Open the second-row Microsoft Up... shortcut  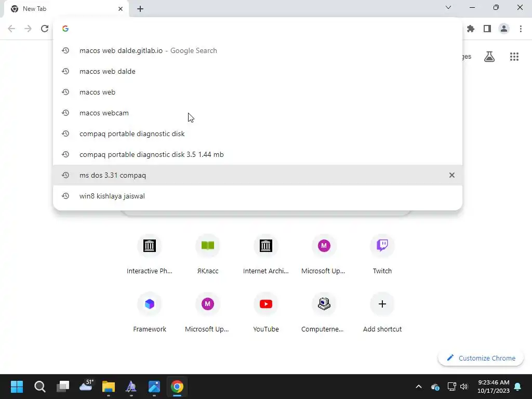point(208,312)
